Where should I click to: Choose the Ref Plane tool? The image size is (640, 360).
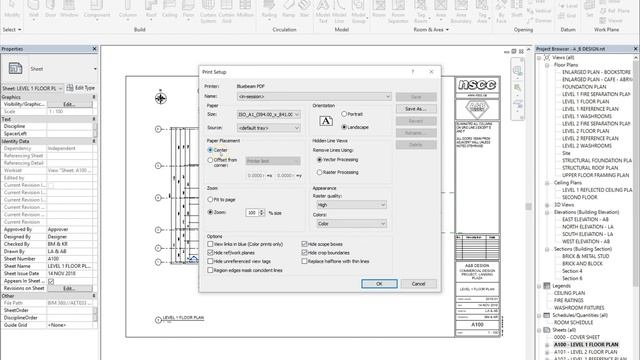(x=614, y=11)
